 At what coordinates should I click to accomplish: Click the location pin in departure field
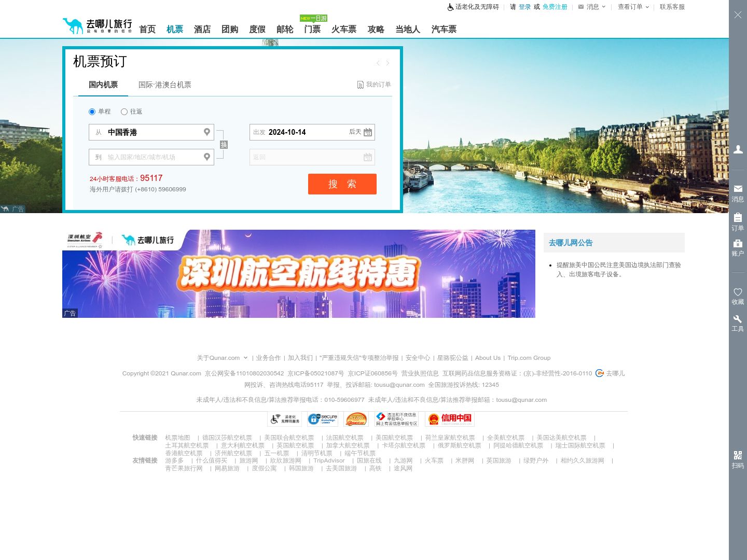point(207,132)
